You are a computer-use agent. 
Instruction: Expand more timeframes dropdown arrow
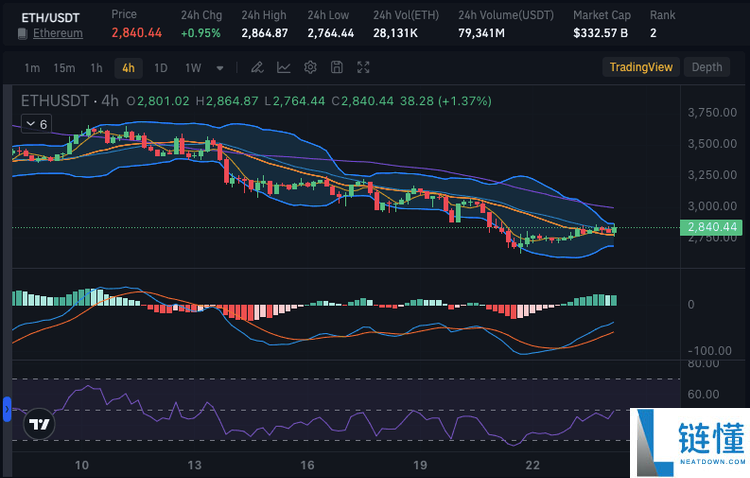[220, 68]
